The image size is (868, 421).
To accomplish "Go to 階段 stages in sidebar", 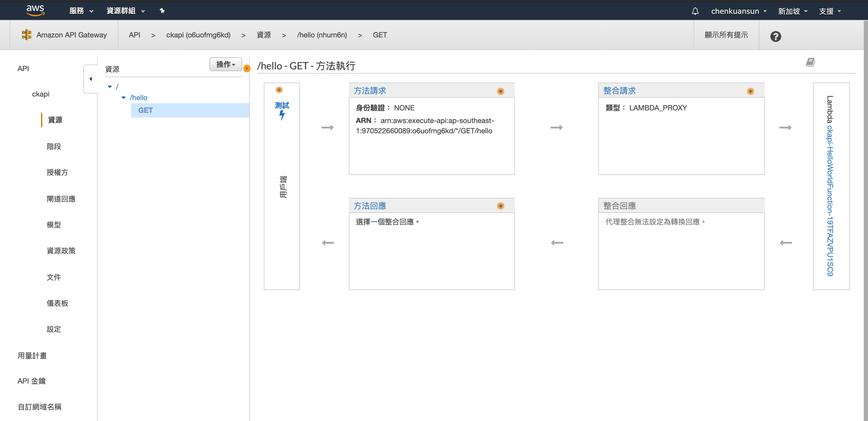I will pos(54,146).
